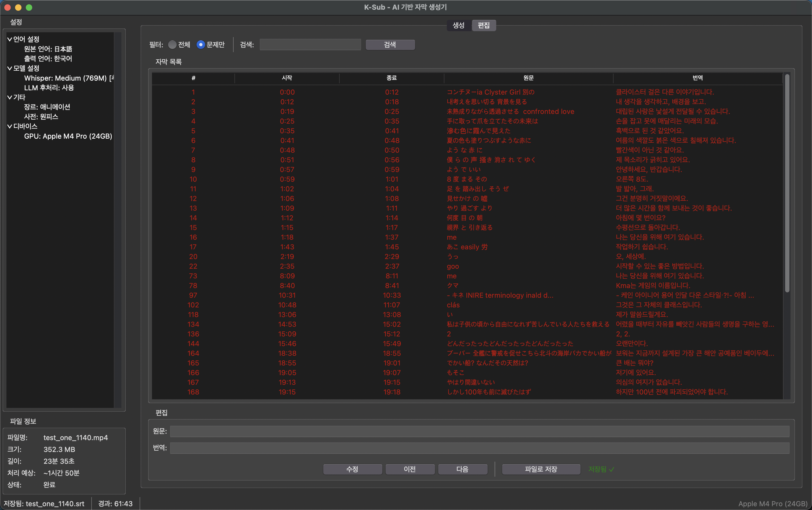
Task: Sort by the 시작 column header
Action: pyautogui.click(x=287, y=78)
